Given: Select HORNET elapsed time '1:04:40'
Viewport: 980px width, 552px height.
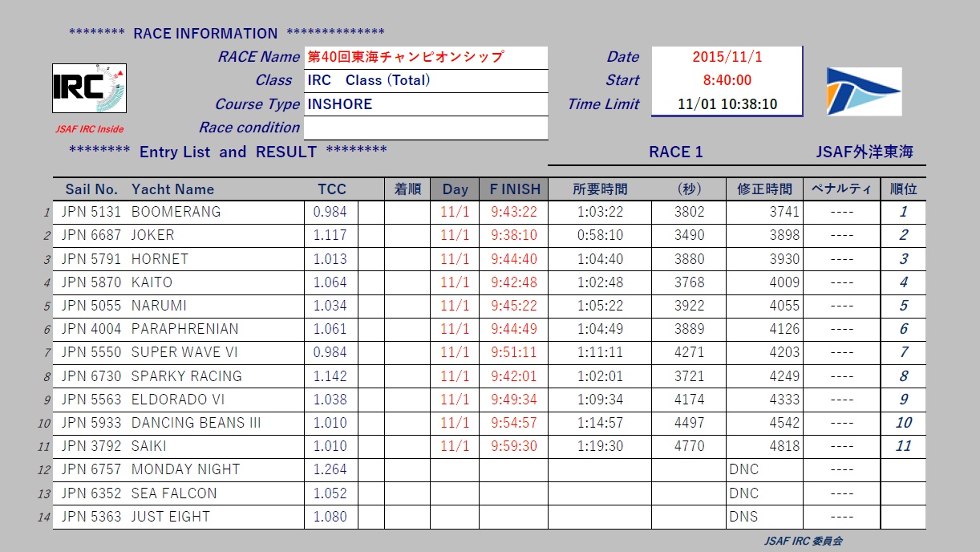Looking at the screenshot, I should 600,259.
